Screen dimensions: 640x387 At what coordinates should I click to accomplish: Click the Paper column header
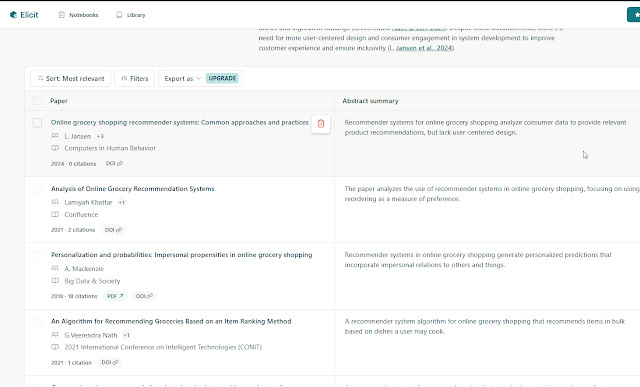pos(59,101)
